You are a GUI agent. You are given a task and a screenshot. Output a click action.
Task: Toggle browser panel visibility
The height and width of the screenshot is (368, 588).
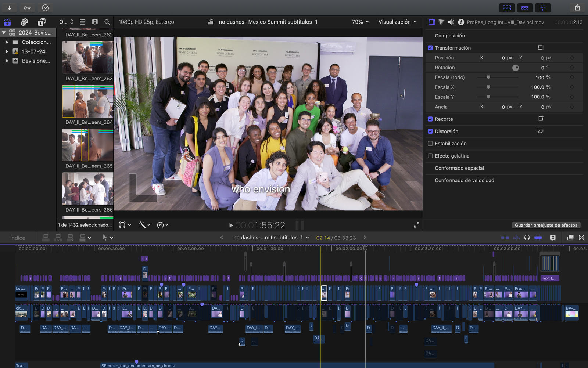[x=507, y=8]
